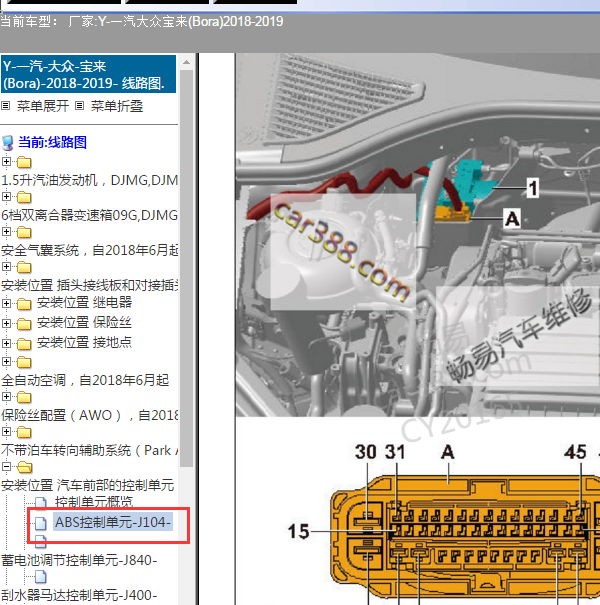
Task: Click 菜单折叠 to collapse all menus
Action: (117, 106)
